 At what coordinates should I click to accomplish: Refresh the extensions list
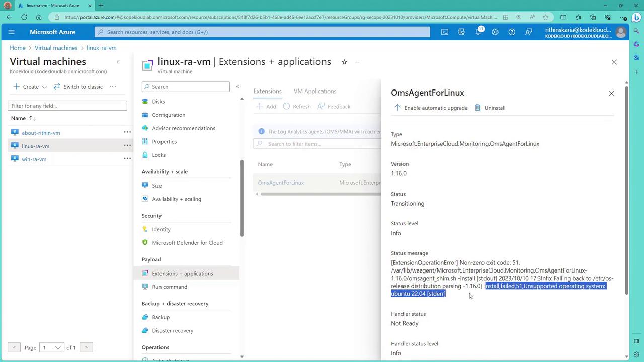click(x=297, y=106)
